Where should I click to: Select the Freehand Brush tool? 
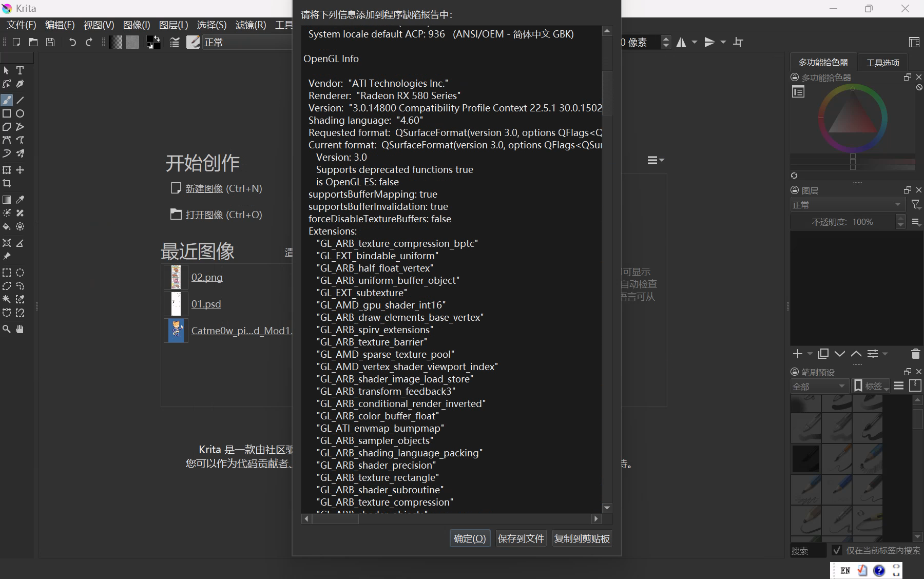7,100
